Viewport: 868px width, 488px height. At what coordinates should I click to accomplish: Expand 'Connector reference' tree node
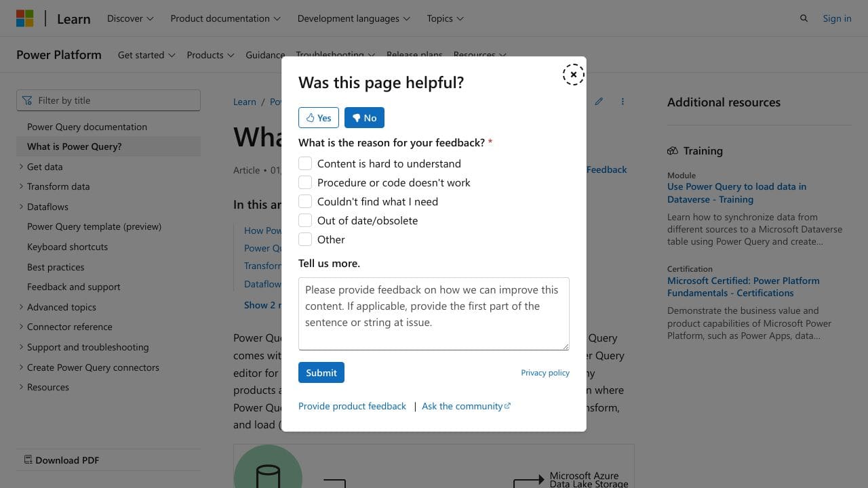(70, 327)
